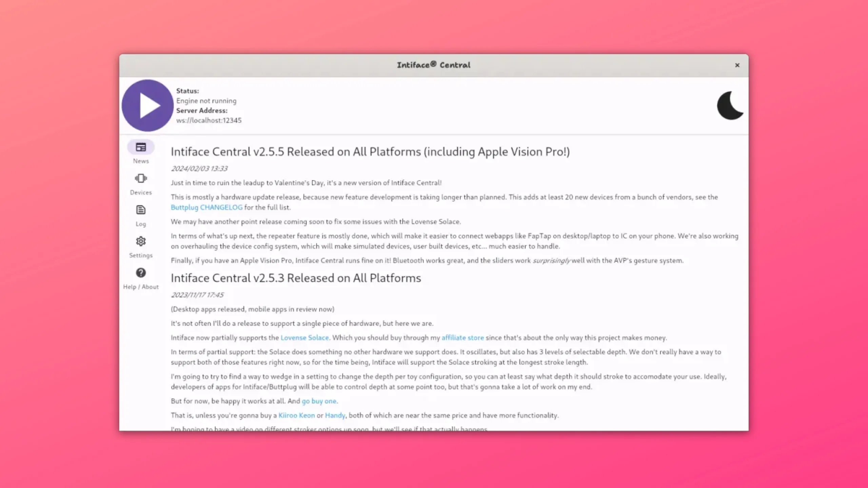Viewport: 868px width, 488px height.
Task: Click the v2.5.3 release headline
Action: 296,278
